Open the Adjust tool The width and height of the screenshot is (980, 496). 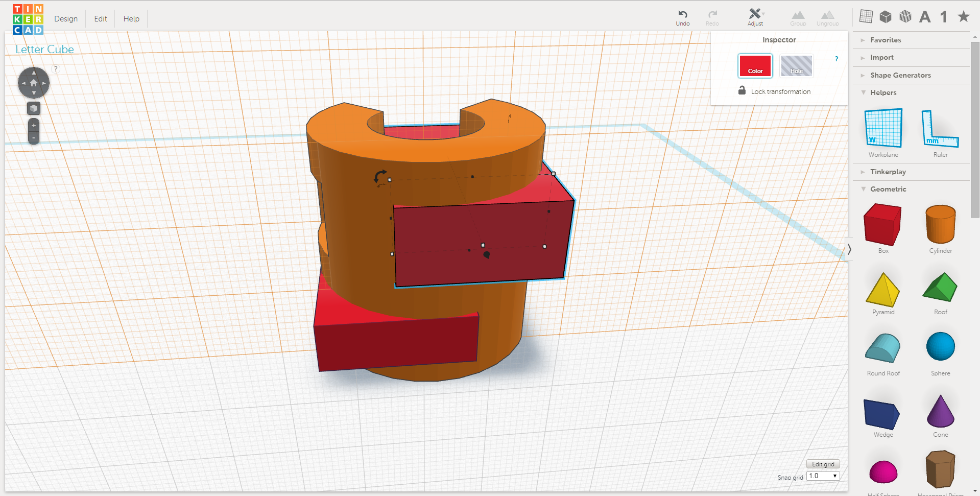(x=755, y=17)
